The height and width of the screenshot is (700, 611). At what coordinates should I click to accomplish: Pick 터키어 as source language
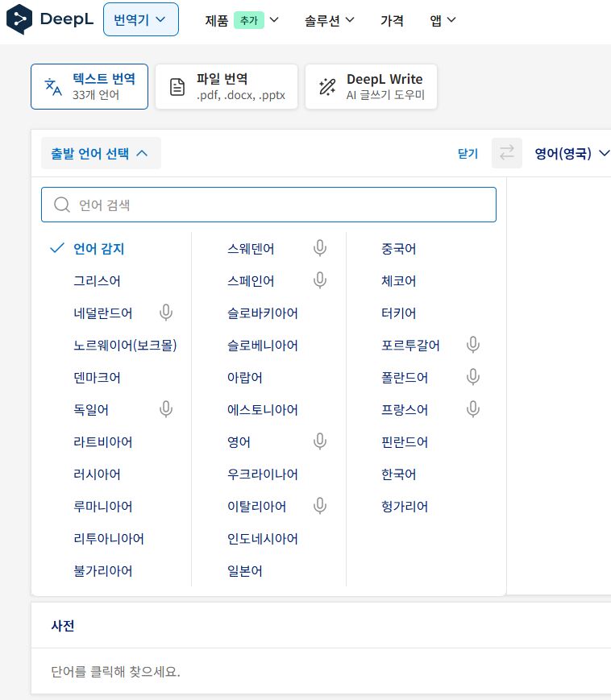pyautogui.click(x=398, y=313)
